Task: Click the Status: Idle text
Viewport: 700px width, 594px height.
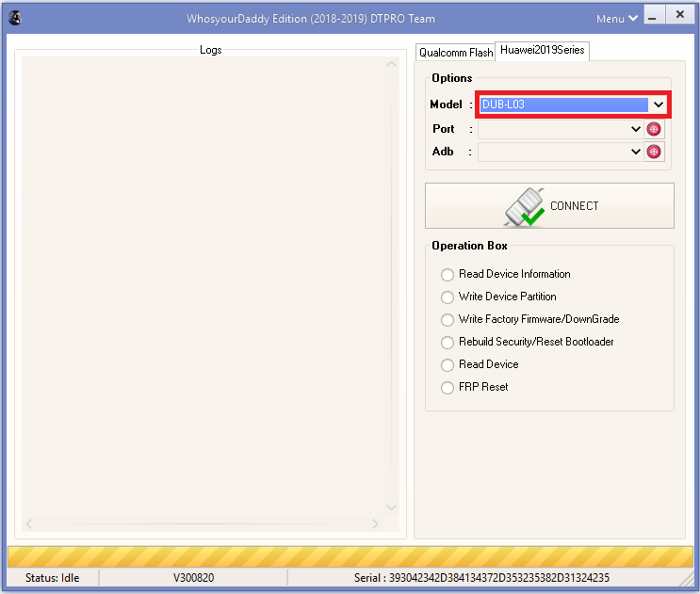Action: [x=52, y=578]
